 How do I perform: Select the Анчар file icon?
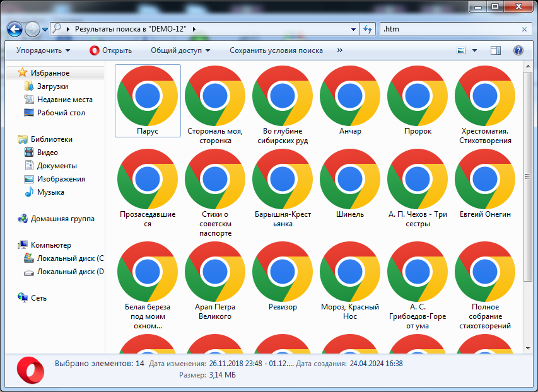(350, 101)
